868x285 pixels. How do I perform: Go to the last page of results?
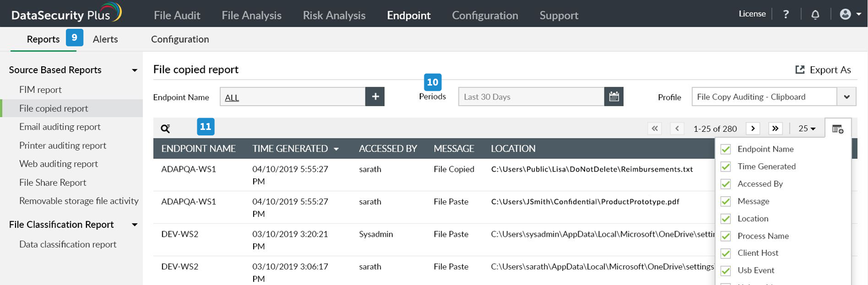(x=775, y=128)
